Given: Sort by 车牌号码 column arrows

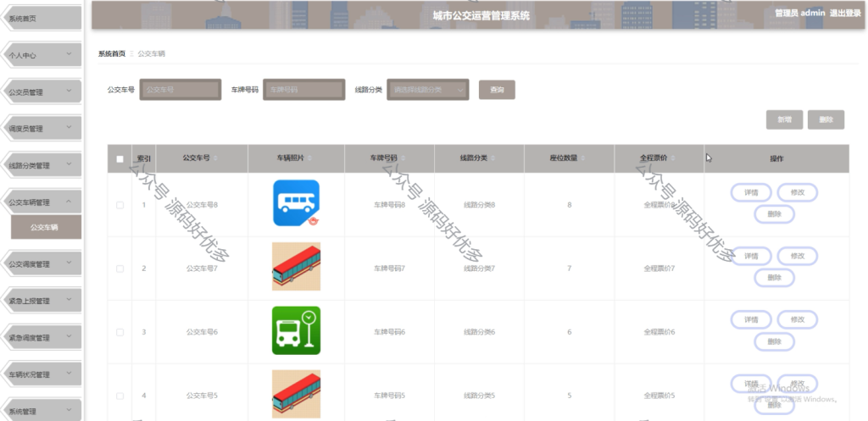Looking at the screenshot, I should [x=403, y=158].
